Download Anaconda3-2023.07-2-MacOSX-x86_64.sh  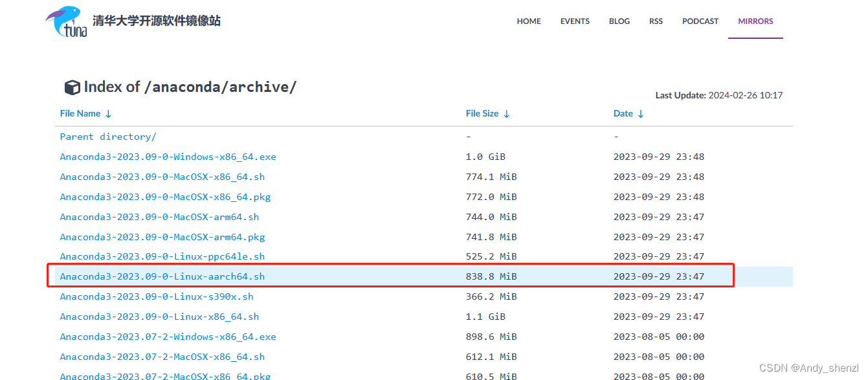162,357
